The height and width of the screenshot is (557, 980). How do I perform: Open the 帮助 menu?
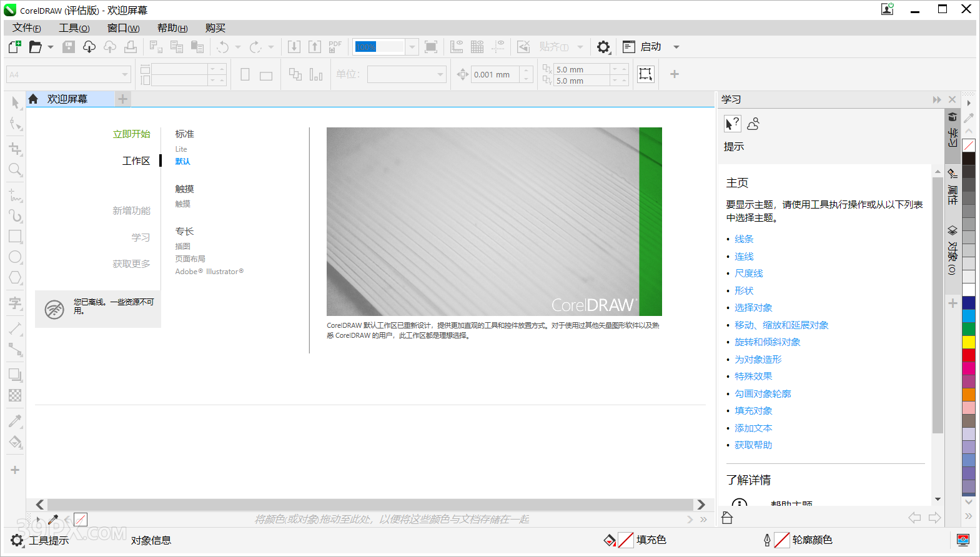pyautogui.click(x=172, y=28)
